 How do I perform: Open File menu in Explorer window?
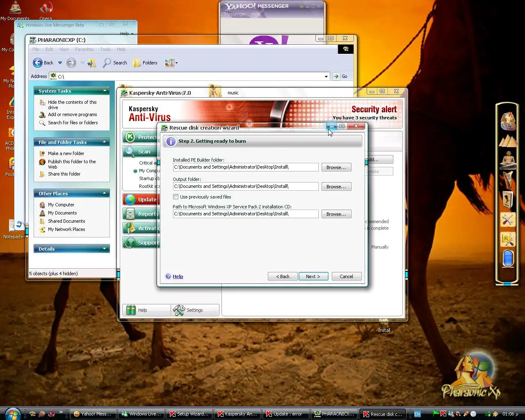coord(36,49)
